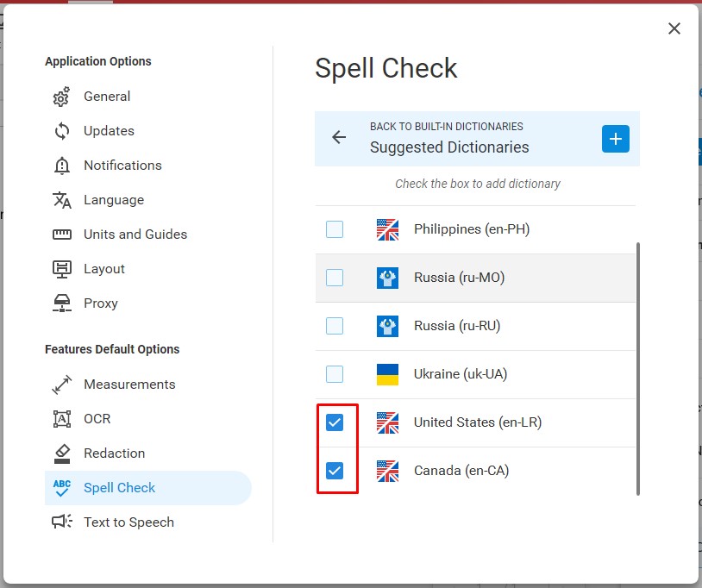
Task: Select the 'Ukraine (uk-UA)' row label
Action: tap(461, 374)
